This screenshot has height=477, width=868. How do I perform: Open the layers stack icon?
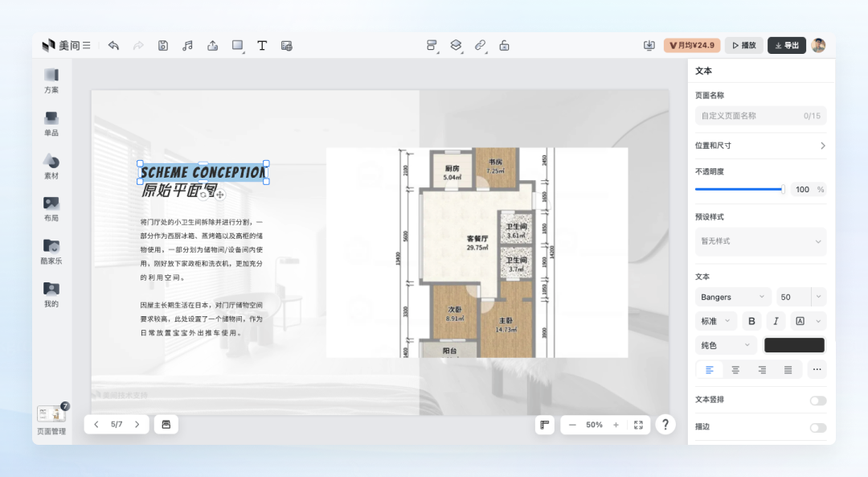[x=456, y=45]
